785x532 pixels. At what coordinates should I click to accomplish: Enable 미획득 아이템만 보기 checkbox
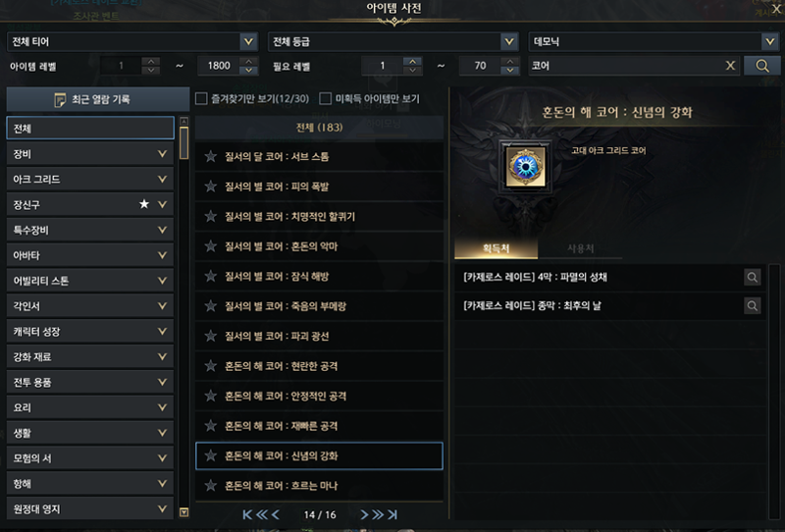(326, 99)
